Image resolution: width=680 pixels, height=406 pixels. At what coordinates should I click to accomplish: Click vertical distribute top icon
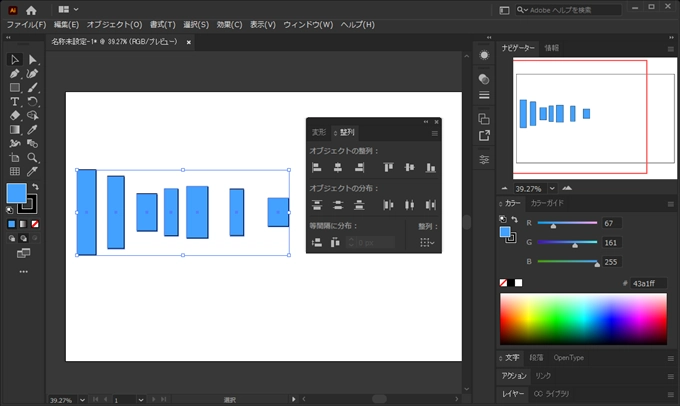(317, 205)
